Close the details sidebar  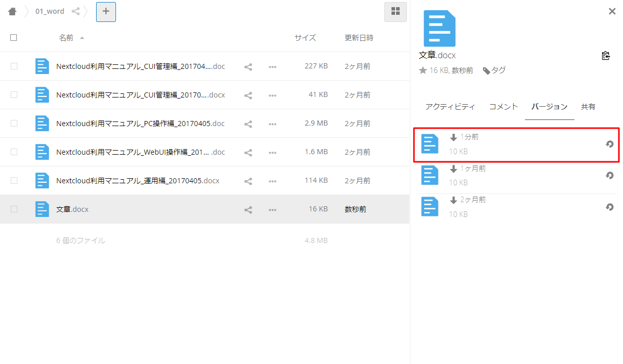(612, 11)
